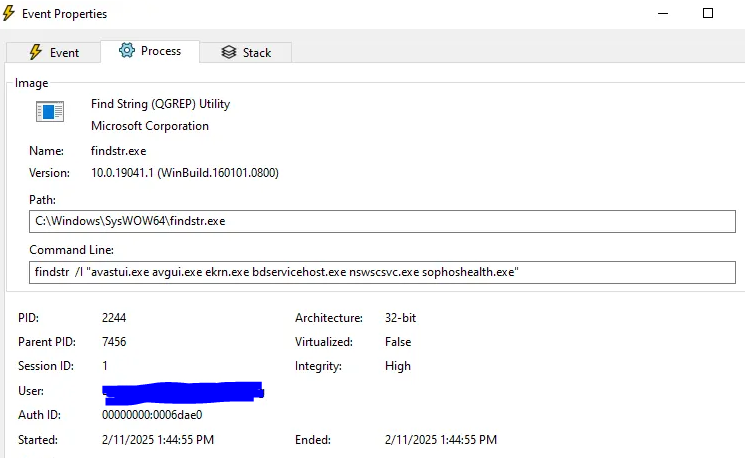Click the gear icon on Process tab
This screenshot has height=458, width=745.
tap(127, 50)
